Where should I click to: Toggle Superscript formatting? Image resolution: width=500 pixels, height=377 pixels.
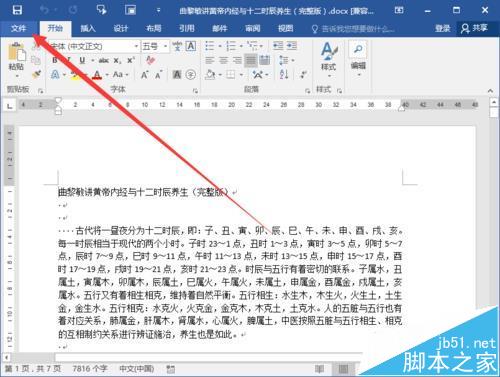point(131,60)
